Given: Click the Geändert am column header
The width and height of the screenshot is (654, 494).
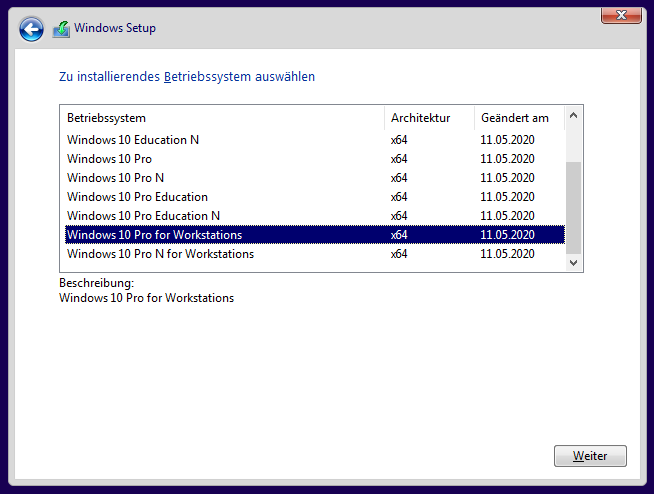Looking at the screenshot, I should click(519, 118).
